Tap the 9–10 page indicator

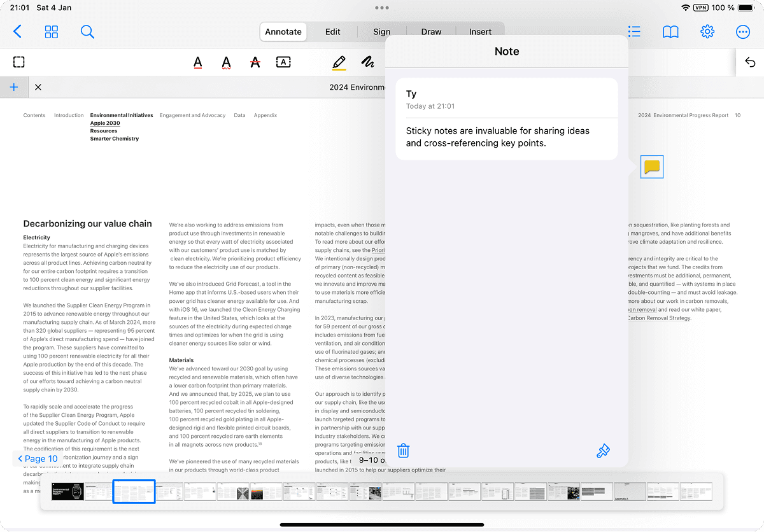click(x=371, y=460)
